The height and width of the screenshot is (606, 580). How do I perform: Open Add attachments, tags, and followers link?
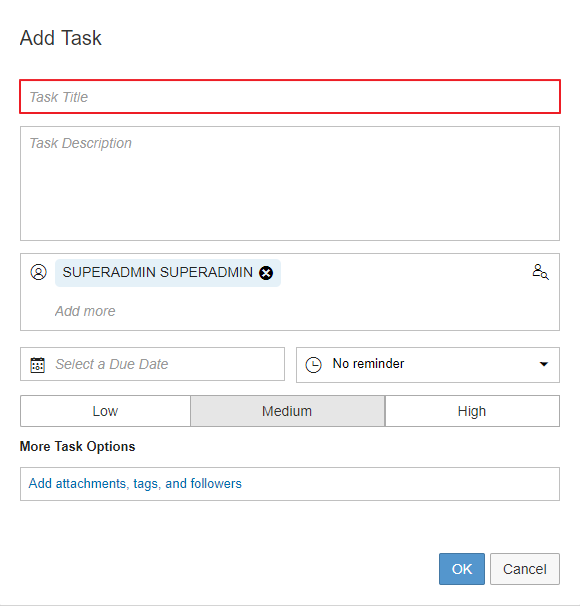(135, 483)
